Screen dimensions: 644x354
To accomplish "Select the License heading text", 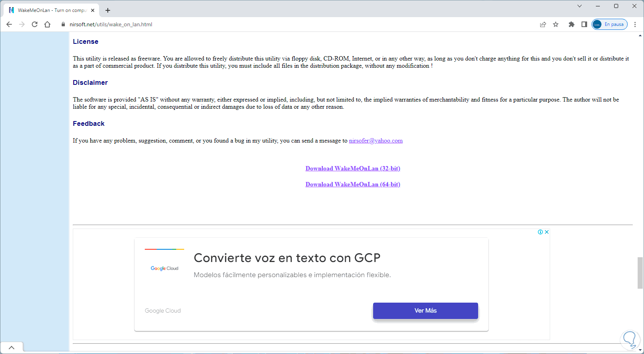I will click(x=86, y=41).
